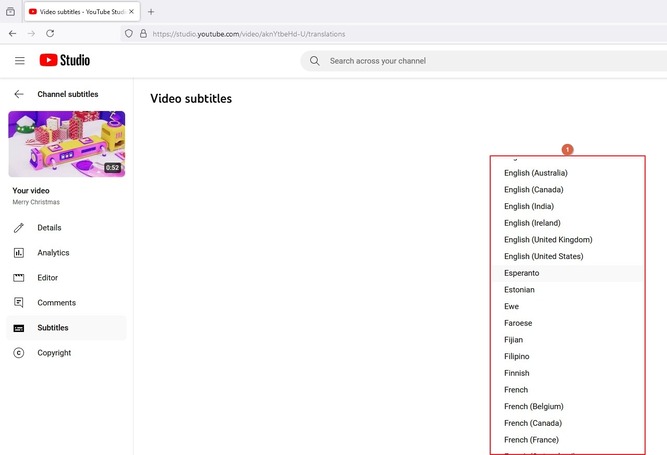The image size is (667, 455).
Task: Click the Analytics chart icon
Action: point(19,253)
